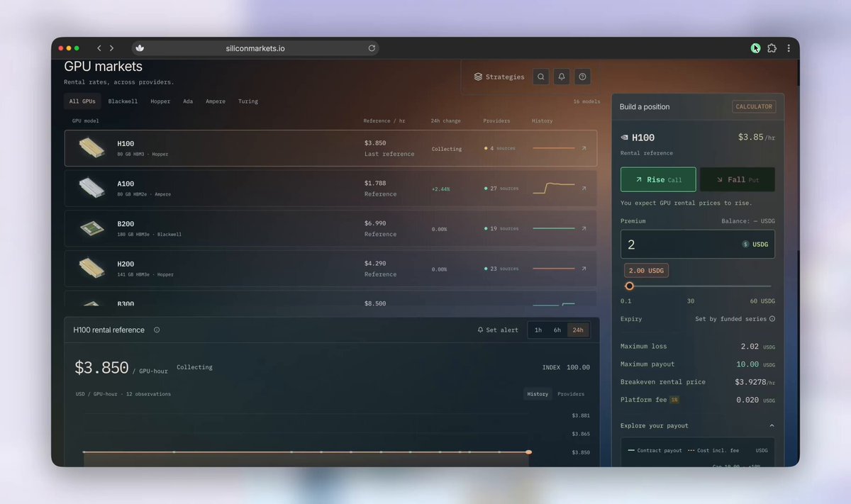Collapse the Explore your payout section
This screenshot has width=851, height=504.
tap(772, 426)
